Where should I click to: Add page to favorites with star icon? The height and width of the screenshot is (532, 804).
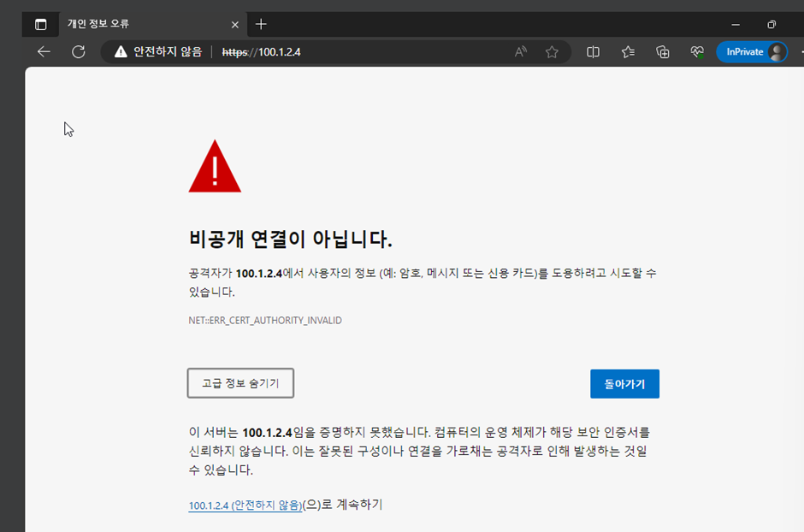(x=552, y=52)
